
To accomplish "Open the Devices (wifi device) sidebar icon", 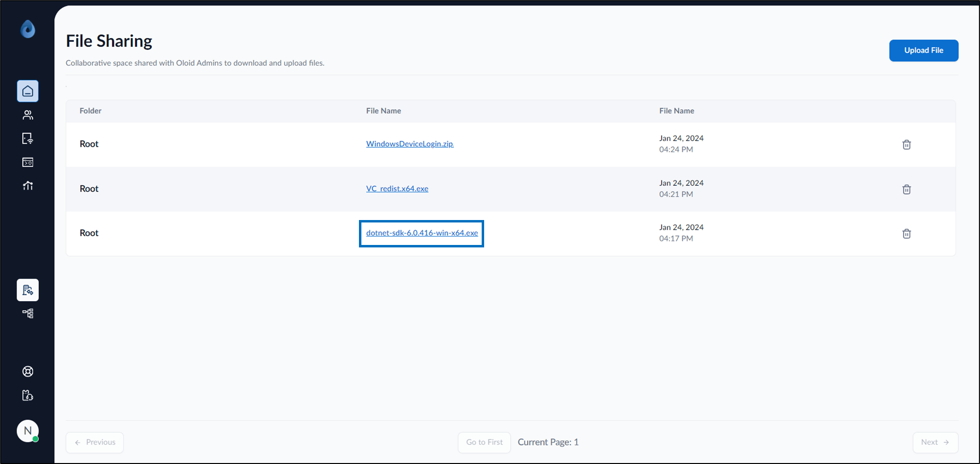I will (28, 138).
